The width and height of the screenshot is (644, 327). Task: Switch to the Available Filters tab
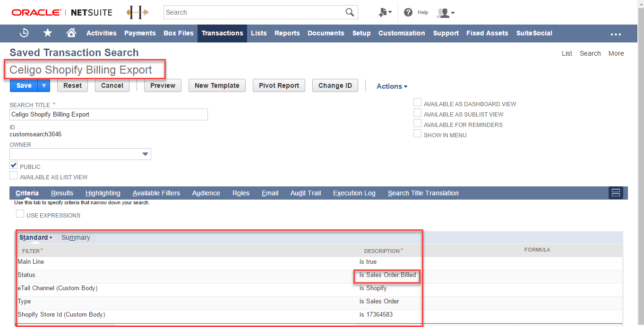[x=156, y=193]
